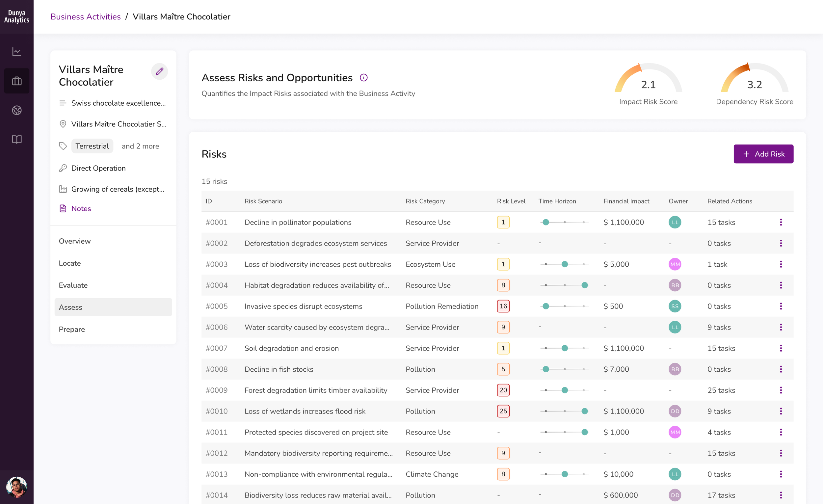
Task: Click the LL owner avatar on risk #0001
Action: [675, 222]
